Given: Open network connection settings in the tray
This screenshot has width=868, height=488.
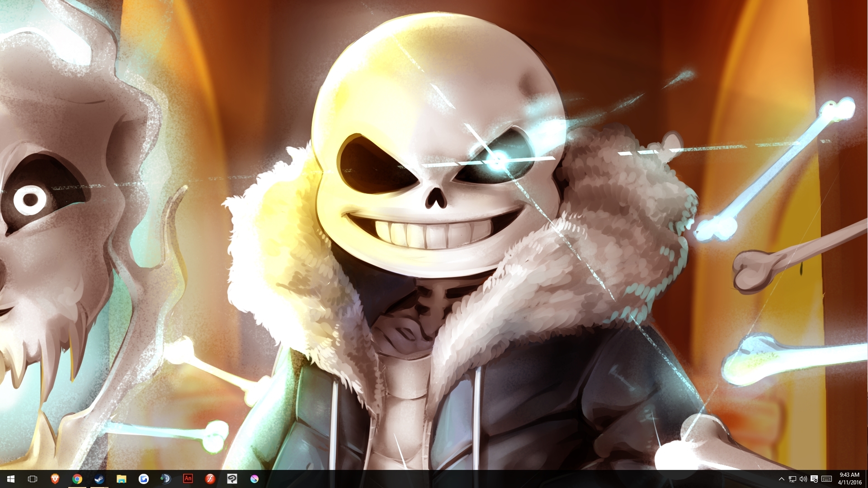Looking at the screenshot, I should pos(793,479).
